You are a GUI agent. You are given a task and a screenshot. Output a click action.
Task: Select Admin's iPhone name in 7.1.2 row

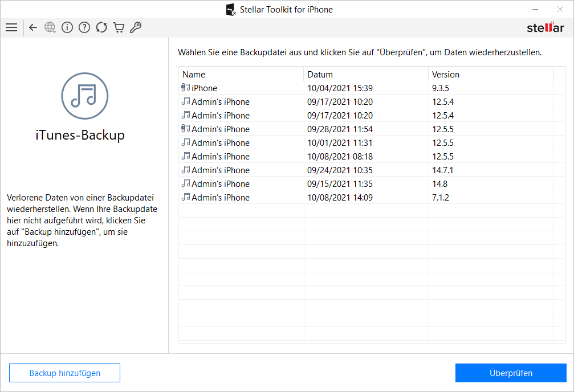[x=221, y=198]
